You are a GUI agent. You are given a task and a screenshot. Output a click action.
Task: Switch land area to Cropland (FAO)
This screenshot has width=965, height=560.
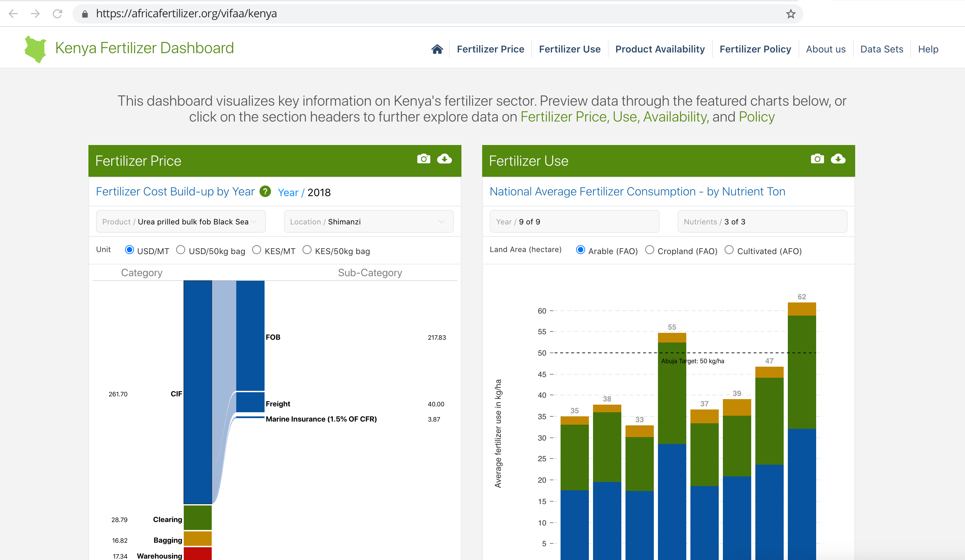(650, 250)
